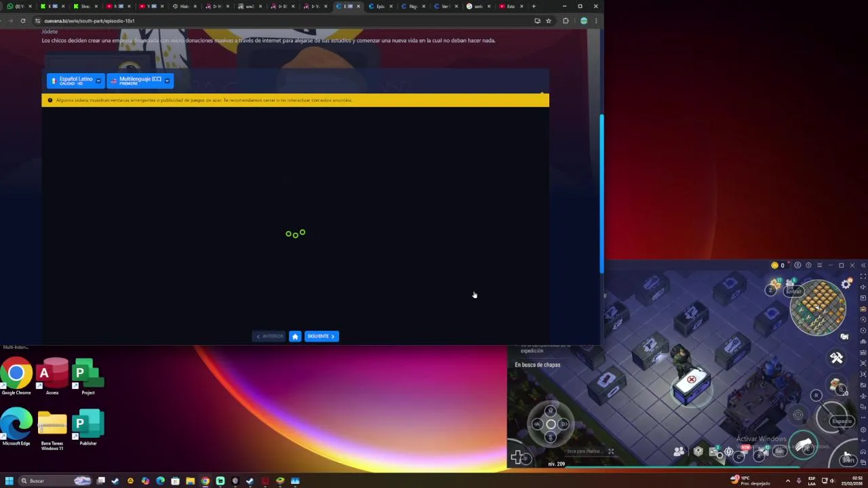This screenshot has height=488, width=868.
Task: Open the Windows Start menu
Action: [x=9, y=481]
